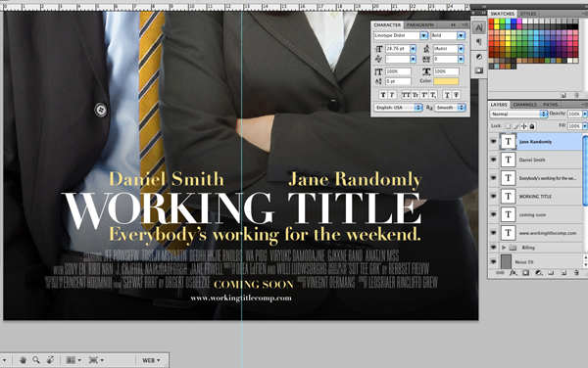Hide the Jane Randomly layer
The width and height of the screenshot is (588, 368).
click(494, 142)
